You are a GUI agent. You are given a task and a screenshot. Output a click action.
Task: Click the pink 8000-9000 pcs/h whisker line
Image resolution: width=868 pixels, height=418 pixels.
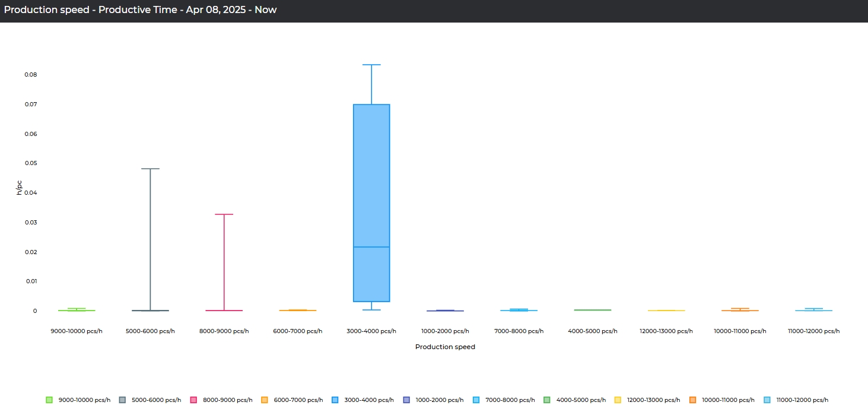pyautogui.click(x=224, y=261)
